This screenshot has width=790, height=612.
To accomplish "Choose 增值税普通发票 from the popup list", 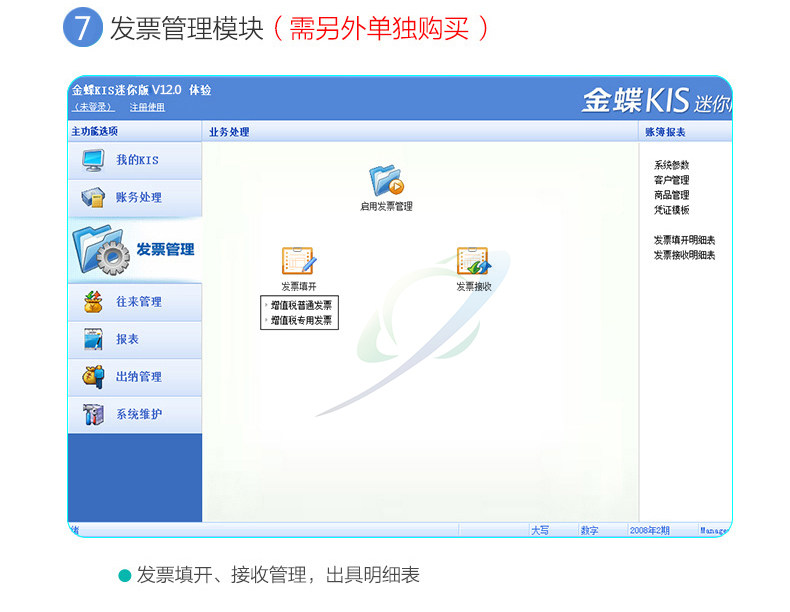I will pos(301,305).
